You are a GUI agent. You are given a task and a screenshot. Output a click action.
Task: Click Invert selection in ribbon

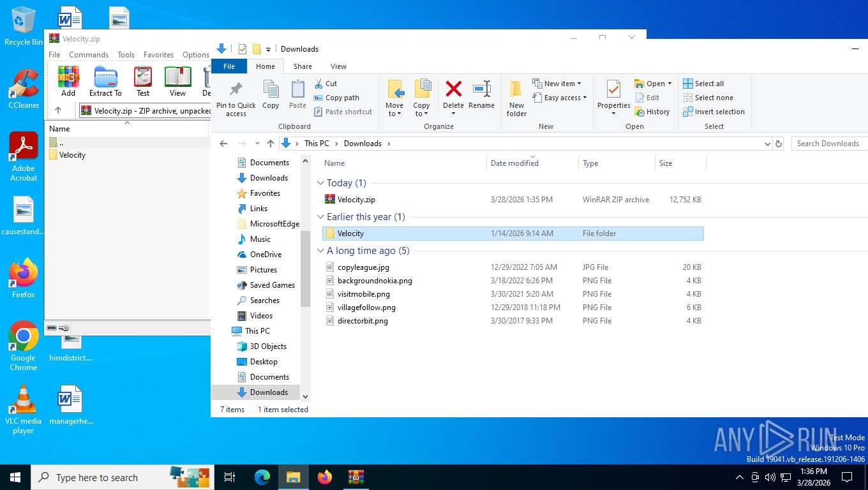pyautogui.click(x=714, y=112)
